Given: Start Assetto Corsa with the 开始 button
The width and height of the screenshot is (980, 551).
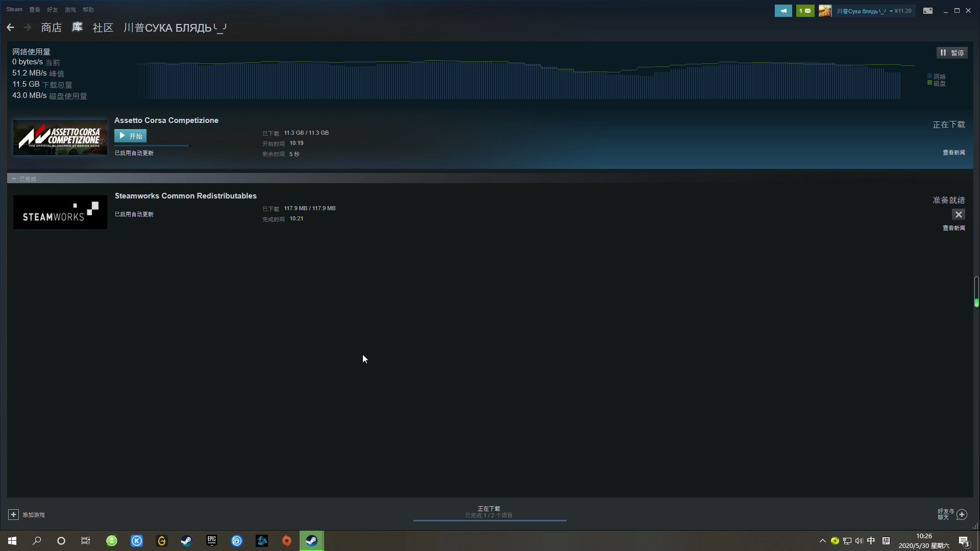Looking at the screenshot, I should coord(130,136).
